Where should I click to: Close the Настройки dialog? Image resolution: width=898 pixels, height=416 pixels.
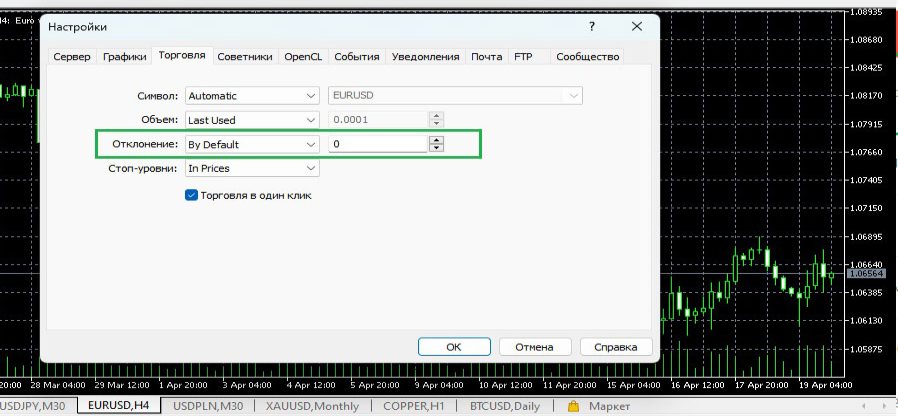[x=636, y=26]
